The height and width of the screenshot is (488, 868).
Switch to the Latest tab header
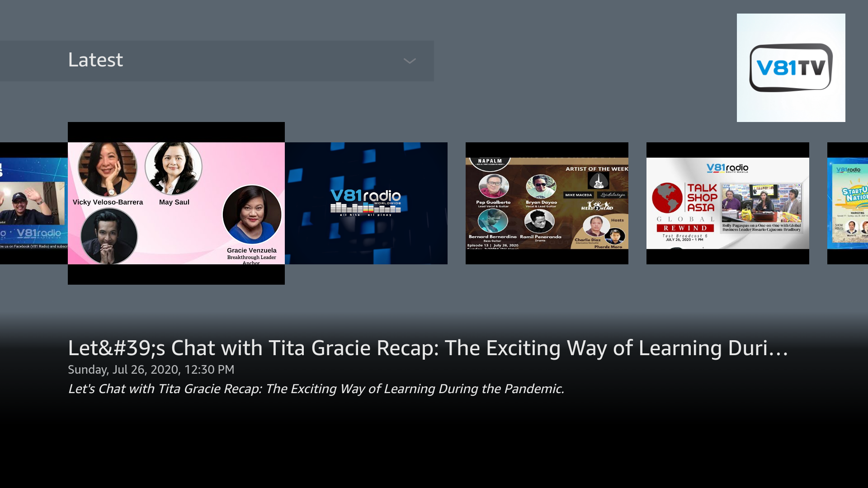pos(95,59)
